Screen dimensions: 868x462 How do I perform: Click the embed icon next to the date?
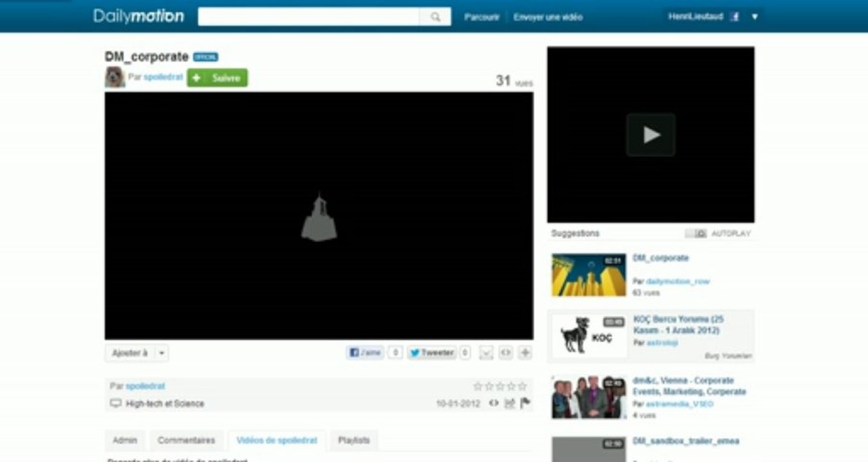494,404
